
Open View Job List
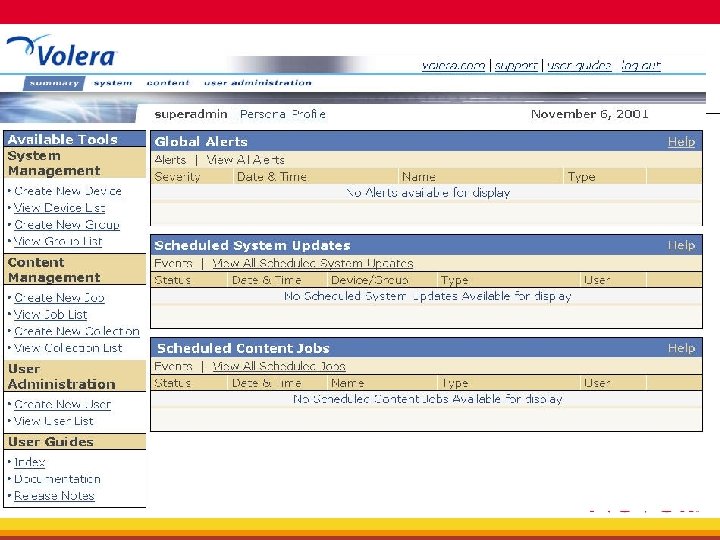(51, 315)
